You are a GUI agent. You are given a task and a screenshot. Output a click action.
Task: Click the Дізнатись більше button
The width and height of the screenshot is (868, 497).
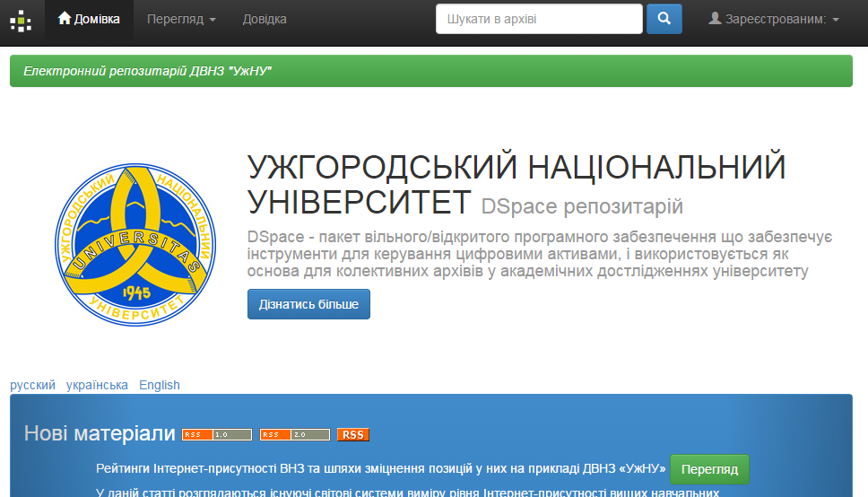pos(308,304)
